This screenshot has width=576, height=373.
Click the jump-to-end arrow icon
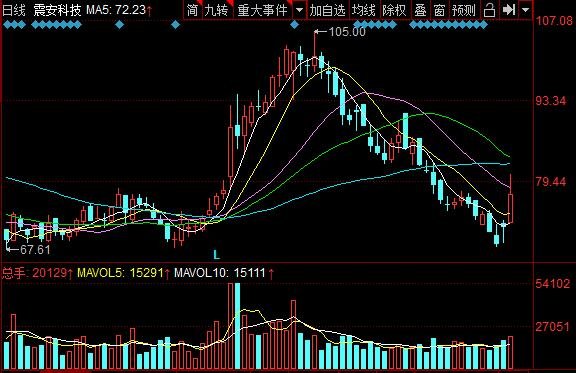coord(509,10)
